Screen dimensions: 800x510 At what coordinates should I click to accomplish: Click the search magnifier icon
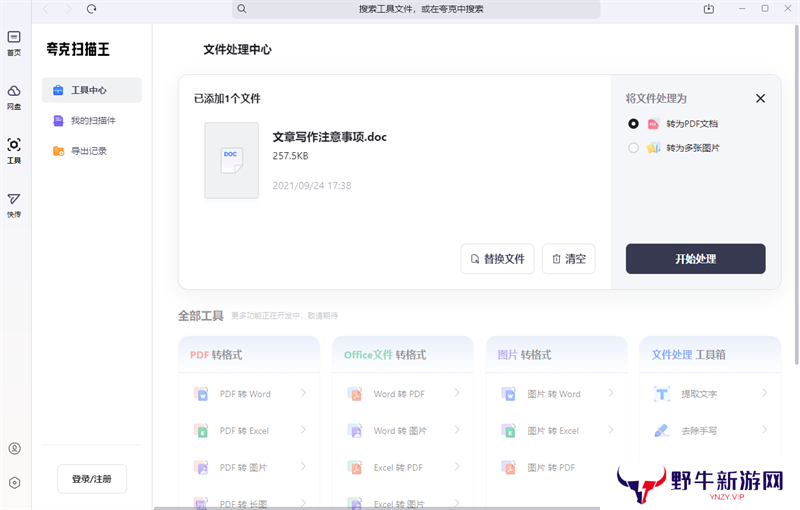[x=242, y=9]
